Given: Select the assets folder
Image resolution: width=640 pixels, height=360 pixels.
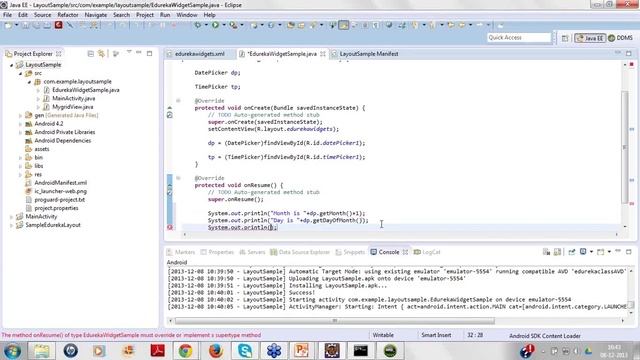Looking at the screenshot, I should (x=42, y=149).
